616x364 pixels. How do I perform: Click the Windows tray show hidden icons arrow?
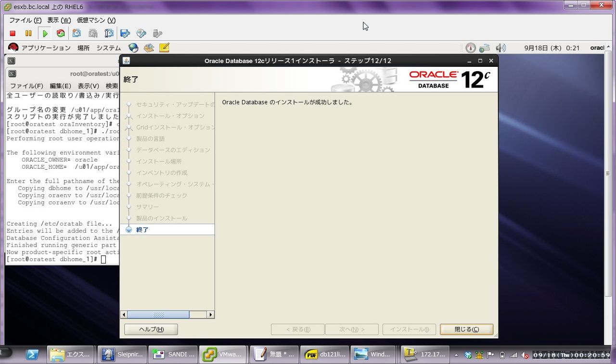(x=457, y=355)
